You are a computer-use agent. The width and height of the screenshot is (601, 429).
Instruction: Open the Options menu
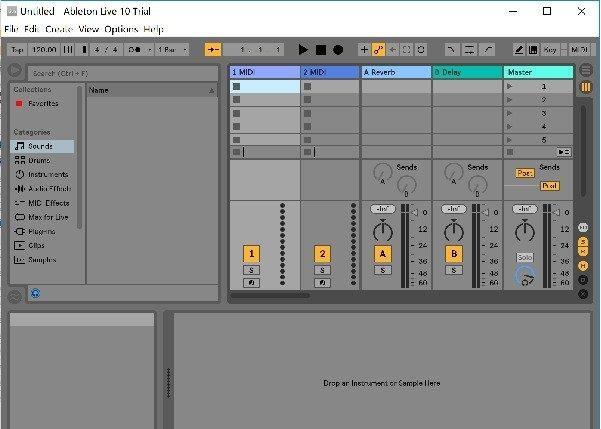tap(121, 29)
